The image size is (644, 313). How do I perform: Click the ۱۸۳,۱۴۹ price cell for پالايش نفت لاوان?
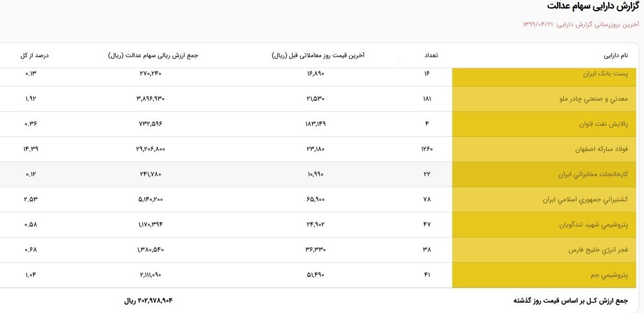point(315,124)
